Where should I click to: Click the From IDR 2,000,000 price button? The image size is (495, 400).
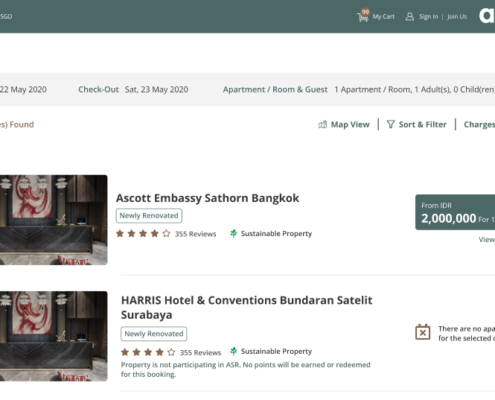coord(455,212)
